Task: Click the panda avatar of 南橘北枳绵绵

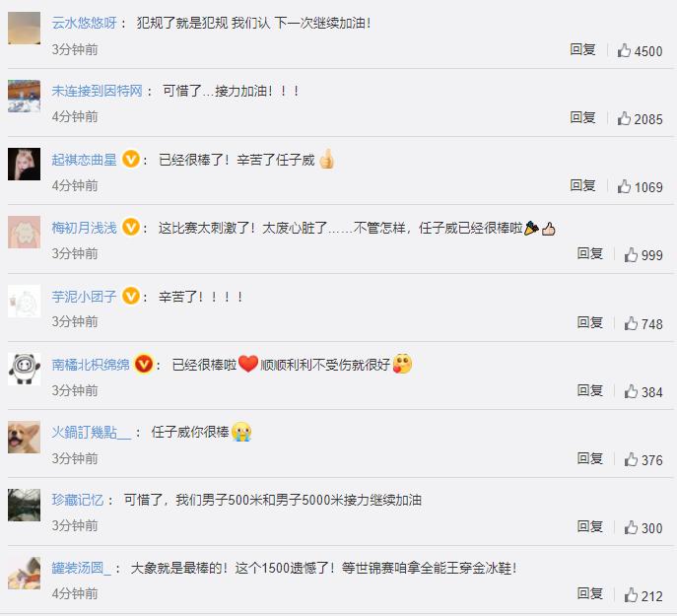Action: pos(25,369)
